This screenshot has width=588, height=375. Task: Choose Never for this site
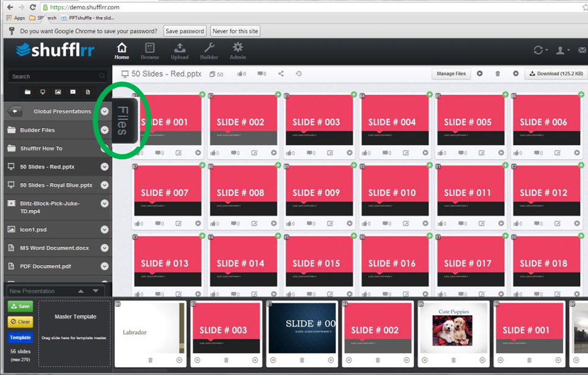pos(235,31)
